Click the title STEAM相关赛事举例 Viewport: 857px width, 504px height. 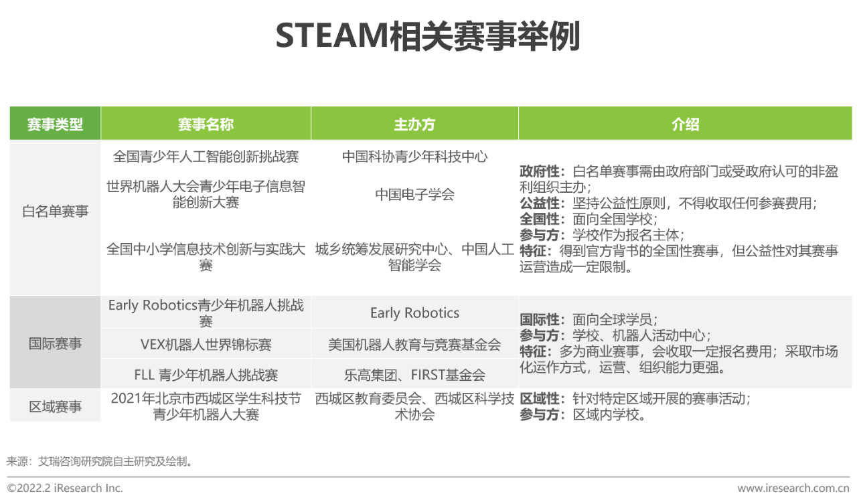(x=427, y=37)
